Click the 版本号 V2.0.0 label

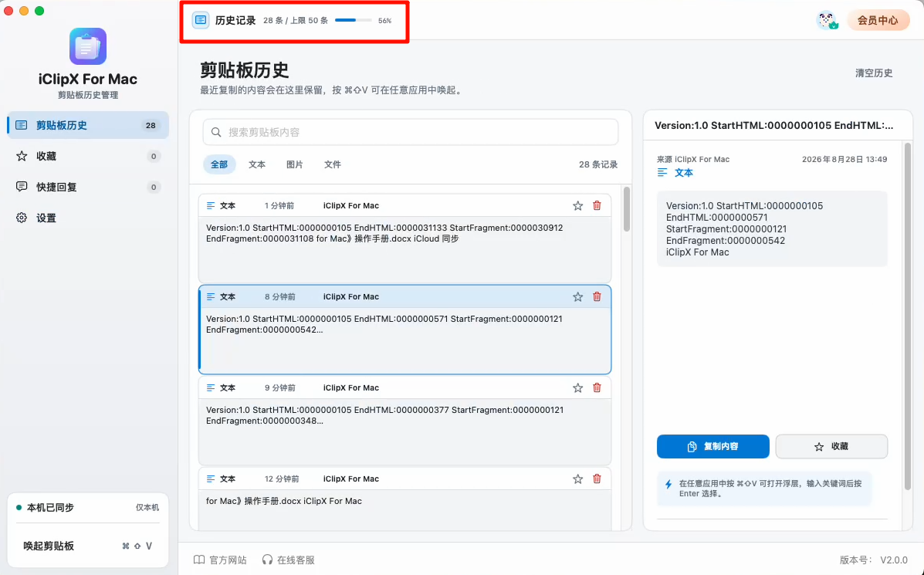[874, 560]
